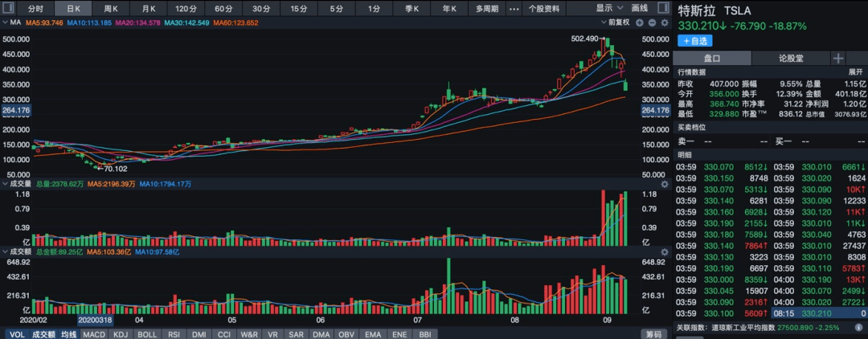The image size is (868, 339).
Task: Toggle the left sidebar panel icon
Action: 10,8
